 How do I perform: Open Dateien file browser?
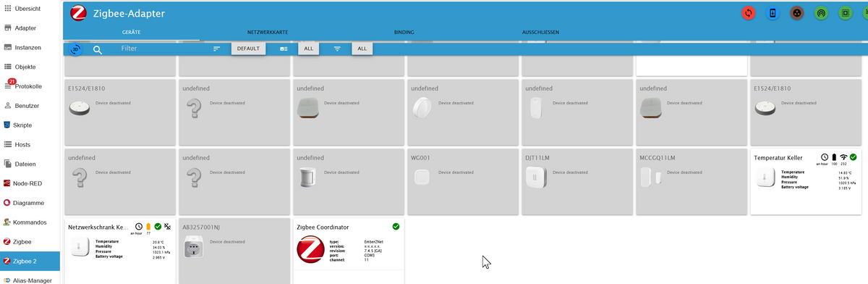pos(30,164)
